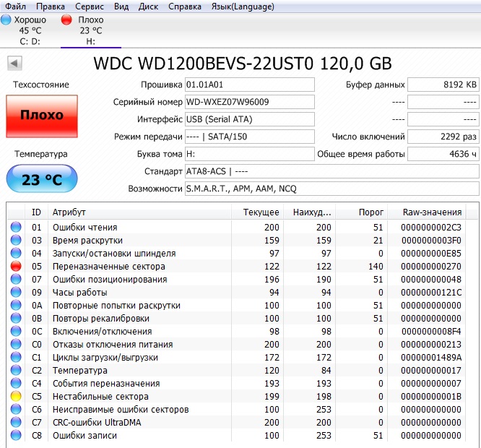Open the Диск menu
This screenshot has width=481, height=448.
(148, 7)
